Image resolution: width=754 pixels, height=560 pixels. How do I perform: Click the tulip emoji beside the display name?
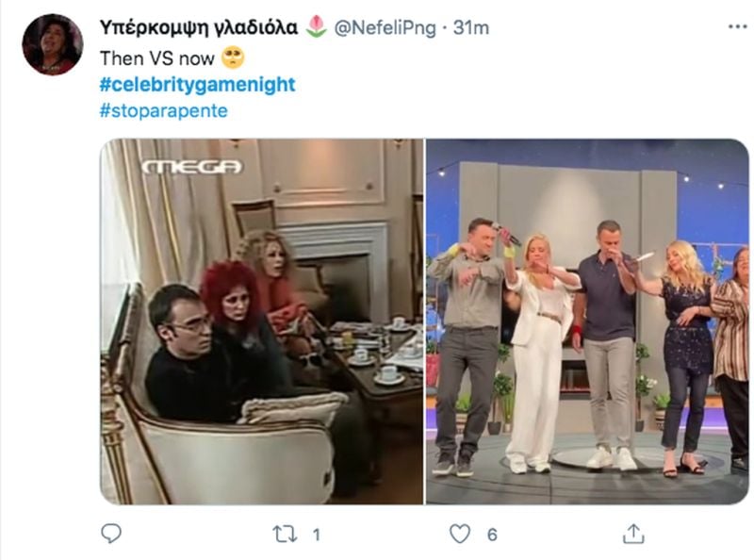[x=316, y=26]
